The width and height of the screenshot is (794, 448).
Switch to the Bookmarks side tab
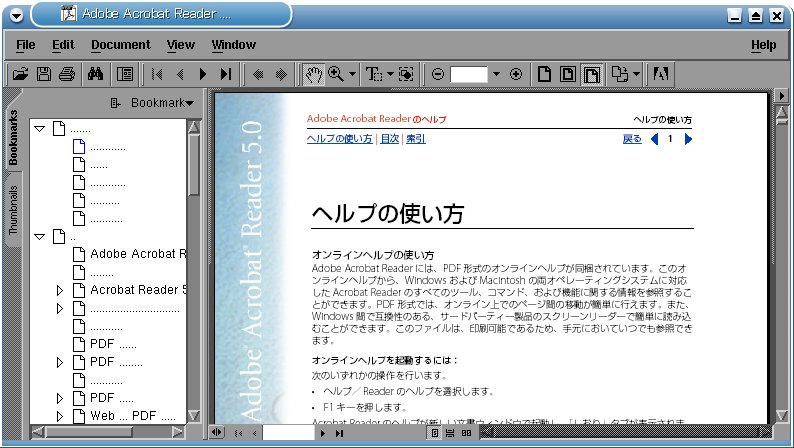pyautogui.click(x=13, y=137)
